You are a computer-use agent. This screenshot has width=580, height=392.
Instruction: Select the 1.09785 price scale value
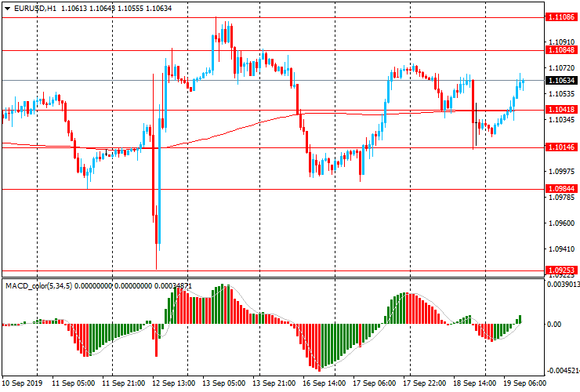(561, 198)
